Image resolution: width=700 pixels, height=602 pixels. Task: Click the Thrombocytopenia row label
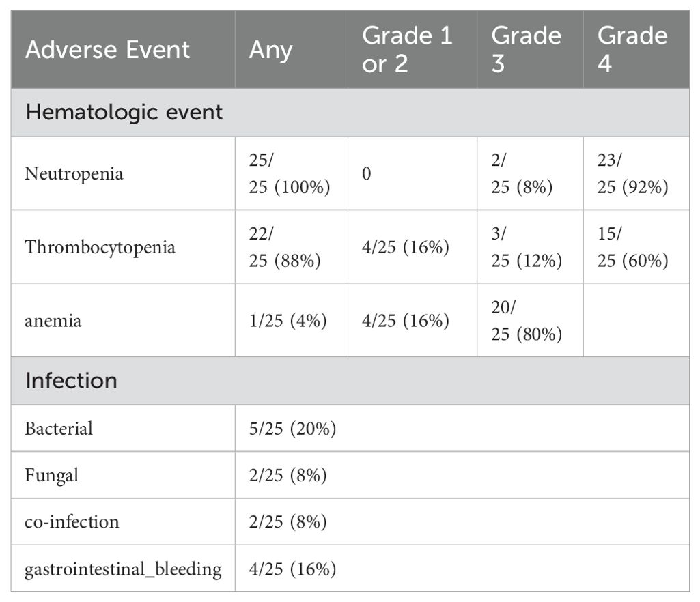click(x=100, y=247)
